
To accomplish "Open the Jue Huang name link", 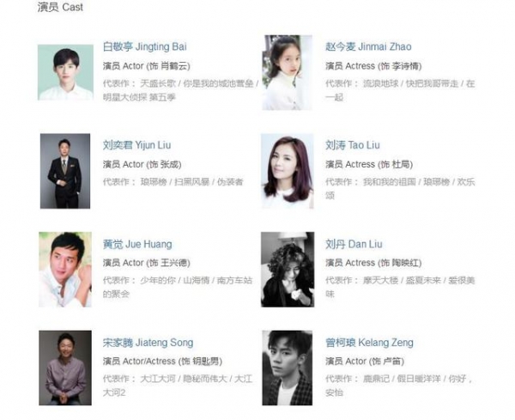I will pos(137,244).
